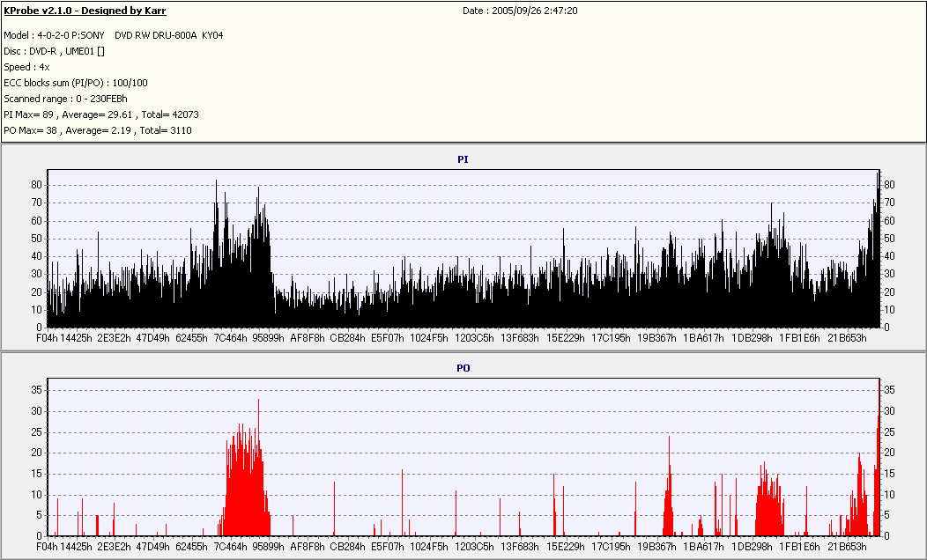Click F04h label under PO chart

point(48,547)
